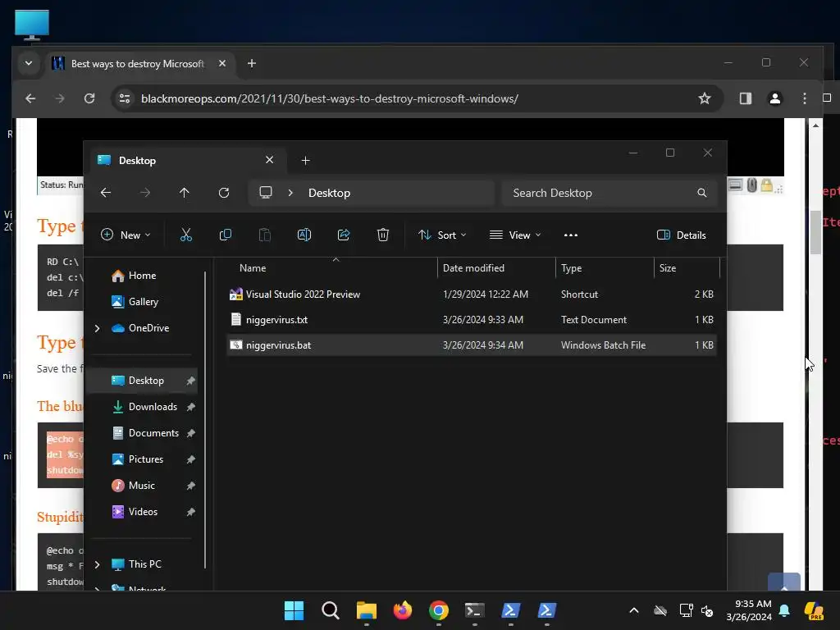Open the New item button menu
Image resolution: width=840 pixels, height=630 pixels.
click(126, 235)
